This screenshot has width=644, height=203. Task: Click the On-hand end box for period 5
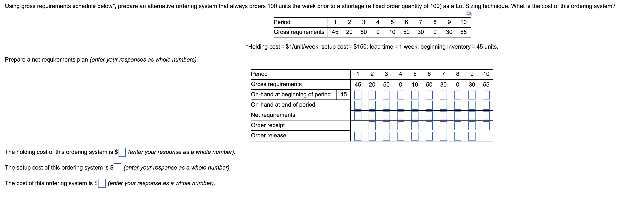(414, 105)
